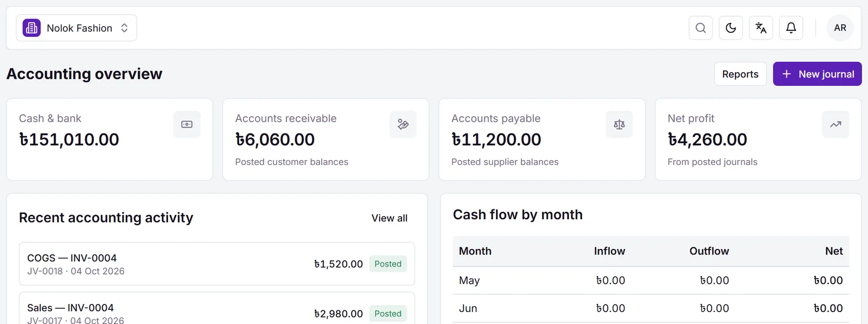Click the Jun outflow ৳0.00 cell
The width and height of the screenshot is (868, 324).
(x=714, y=308)
